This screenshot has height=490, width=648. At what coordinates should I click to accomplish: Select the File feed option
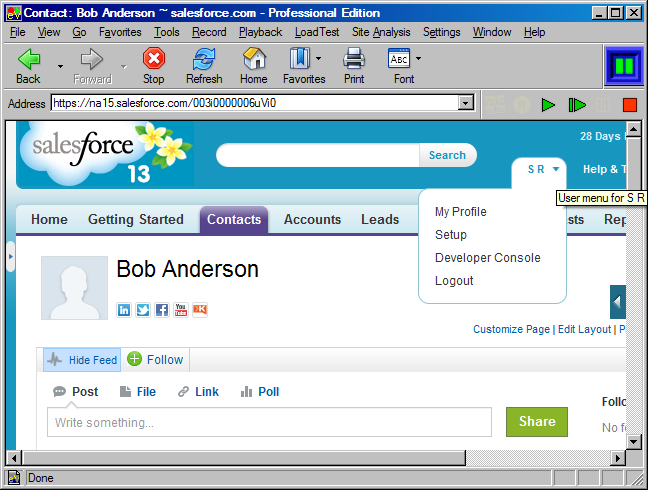click(138, 392)
